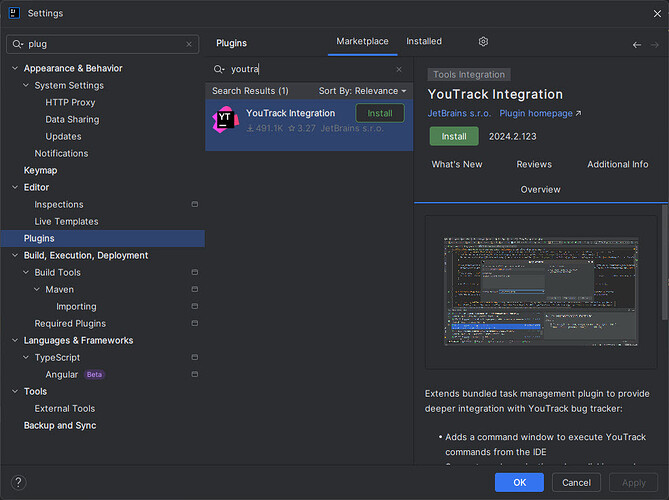The height and width of the screenshot is (500, 669).
Task: Collapse the Maven node
Action: pos(37,289)
